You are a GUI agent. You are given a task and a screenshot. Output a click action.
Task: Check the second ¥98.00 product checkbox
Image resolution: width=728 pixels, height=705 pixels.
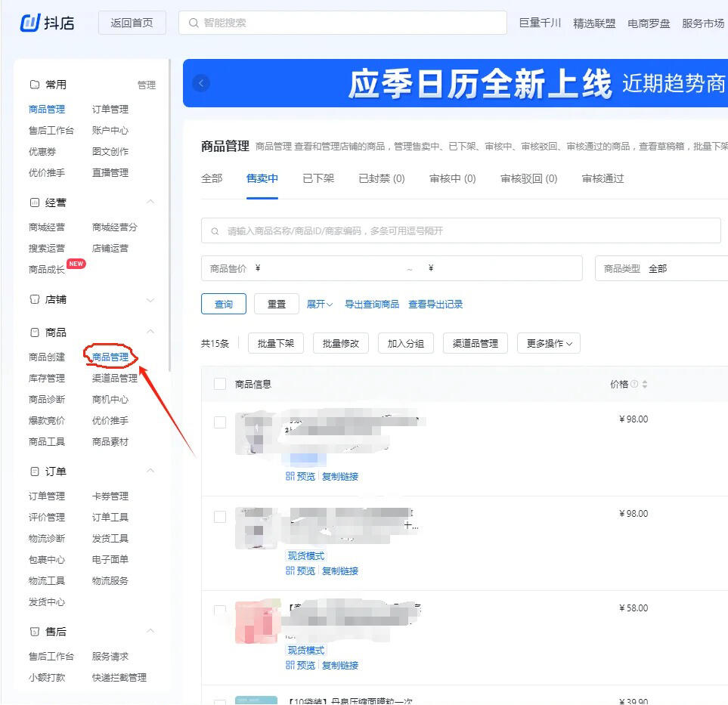[219, 517]
